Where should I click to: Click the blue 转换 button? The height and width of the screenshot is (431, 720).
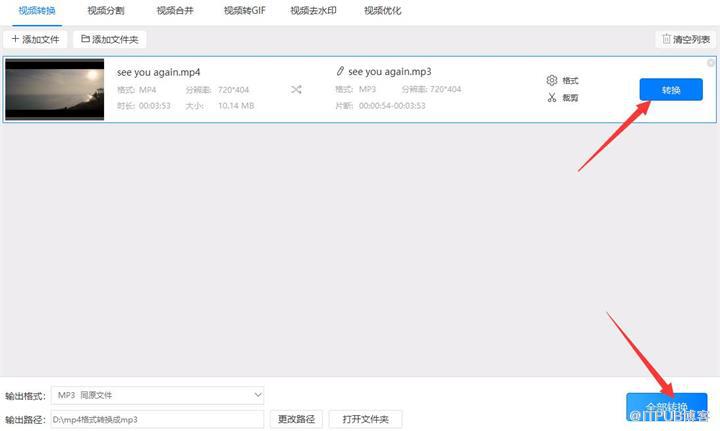click(671, 90)
